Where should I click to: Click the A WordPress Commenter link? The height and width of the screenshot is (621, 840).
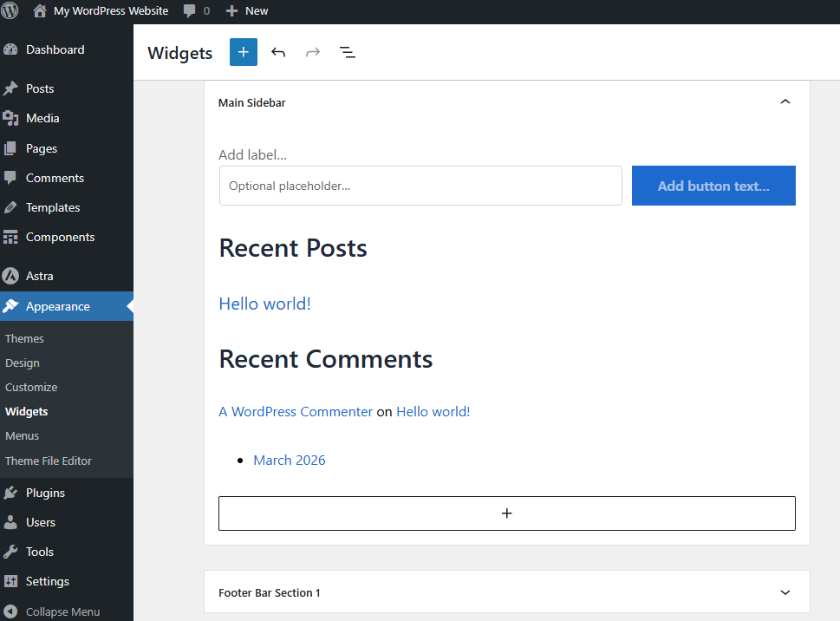point(296,412)
